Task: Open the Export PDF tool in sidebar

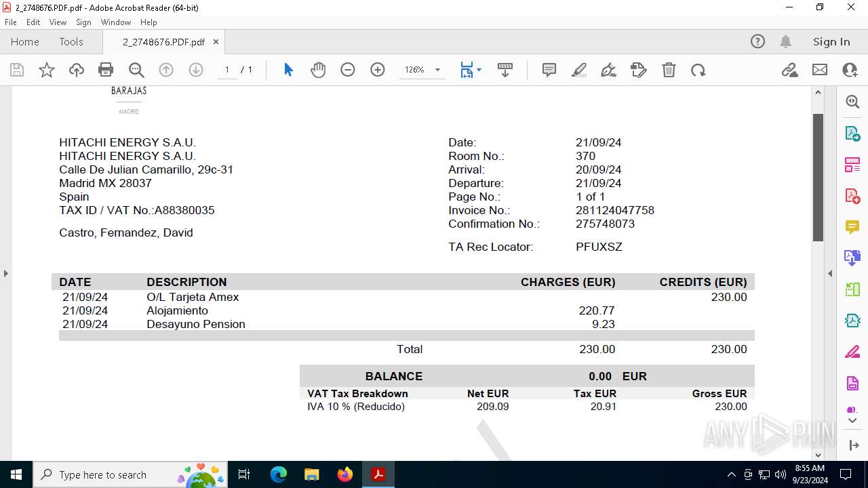Action: [852, 133]
